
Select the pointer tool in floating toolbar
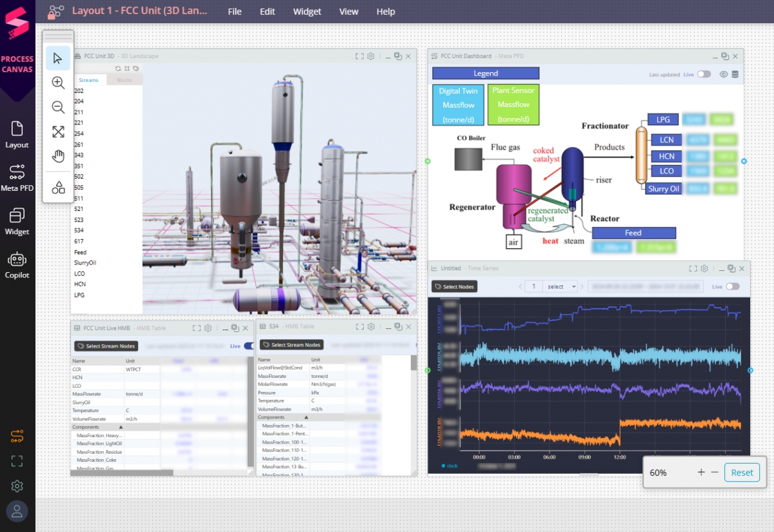(58, 59)
